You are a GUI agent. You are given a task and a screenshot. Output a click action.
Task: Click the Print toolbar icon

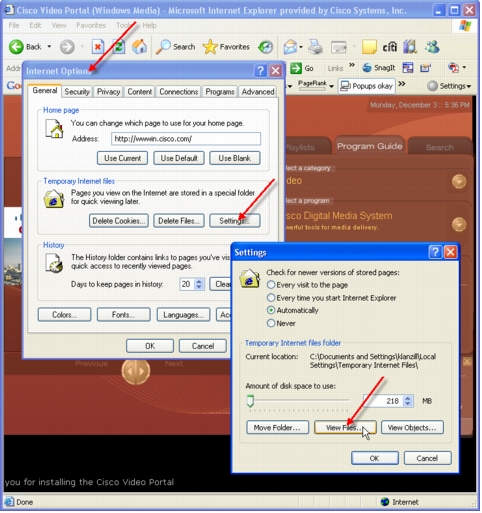pos(315,47)
